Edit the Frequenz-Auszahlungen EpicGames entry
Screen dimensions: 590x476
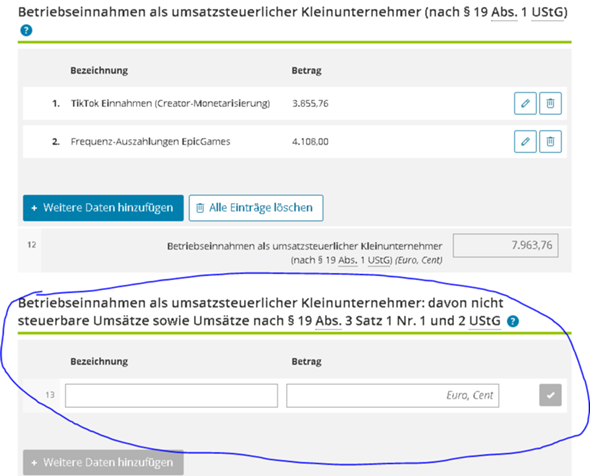coord(525,141)
